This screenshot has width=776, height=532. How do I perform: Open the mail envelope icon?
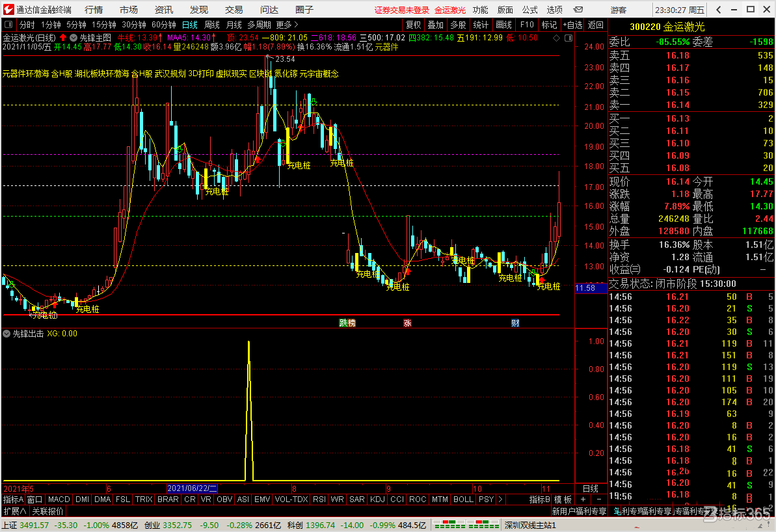click(x=578, y=9)
